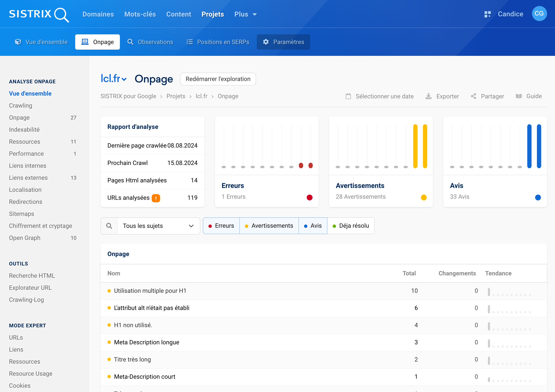555x392 pixels.
Task: Open the lcl.fr project dropdown
Action: [x=114, y=79]
